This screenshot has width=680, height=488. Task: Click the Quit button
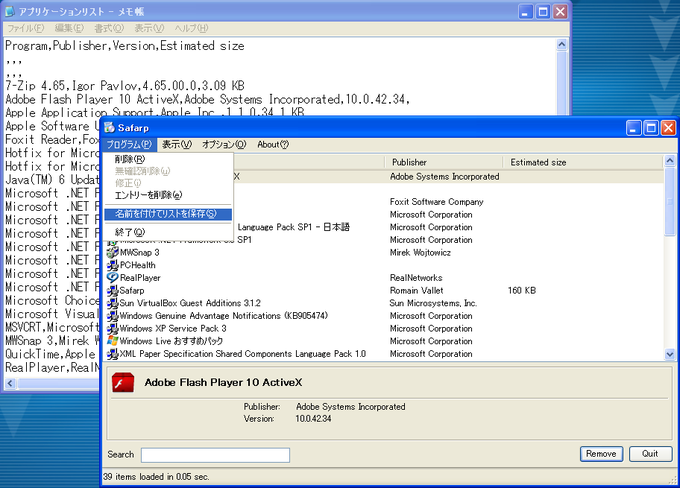point(650,454)
